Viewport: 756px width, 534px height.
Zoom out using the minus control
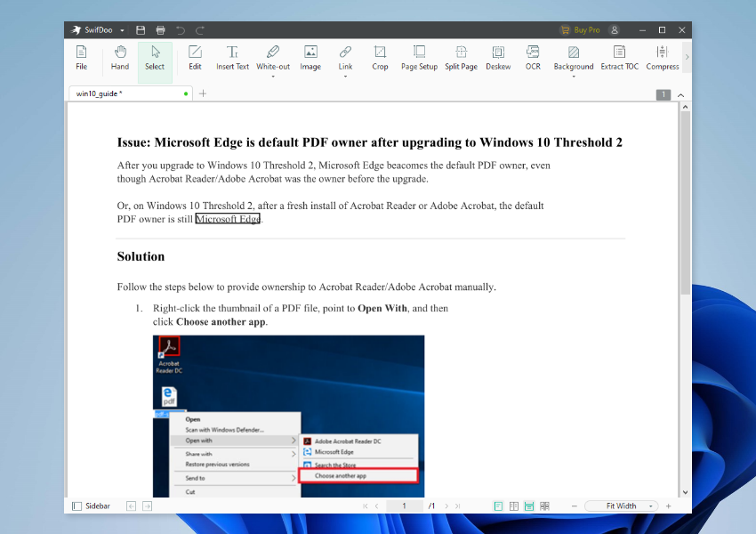pos(574,506)
